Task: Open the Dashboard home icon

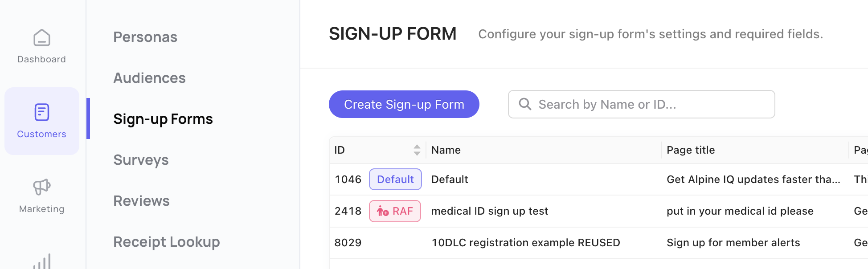Action: (42, 38)
